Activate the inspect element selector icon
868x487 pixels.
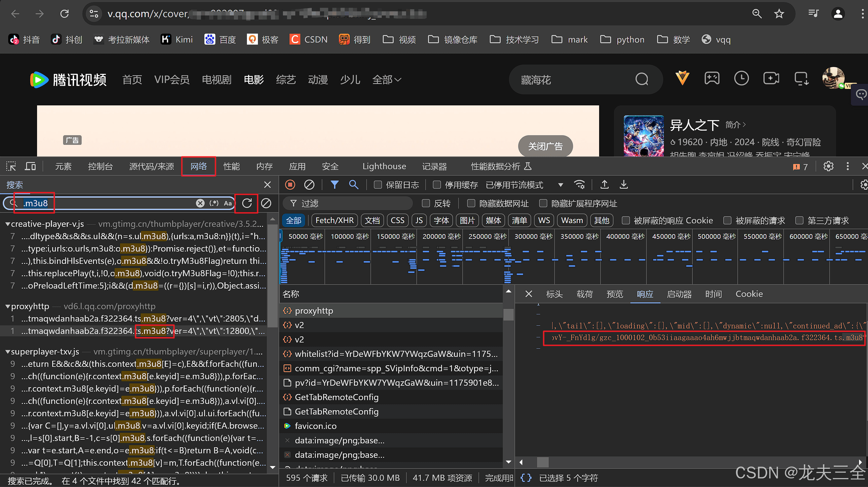coord(11,166)
